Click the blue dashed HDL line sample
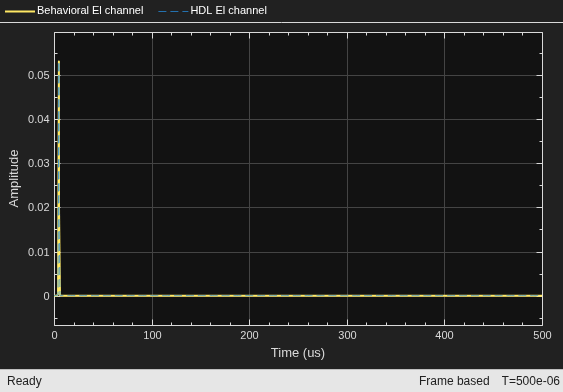 173,11
